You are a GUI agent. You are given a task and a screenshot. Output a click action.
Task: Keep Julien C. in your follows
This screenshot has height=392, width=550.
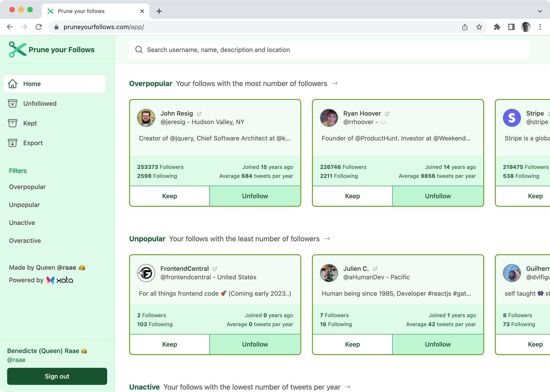click(352, 344)
